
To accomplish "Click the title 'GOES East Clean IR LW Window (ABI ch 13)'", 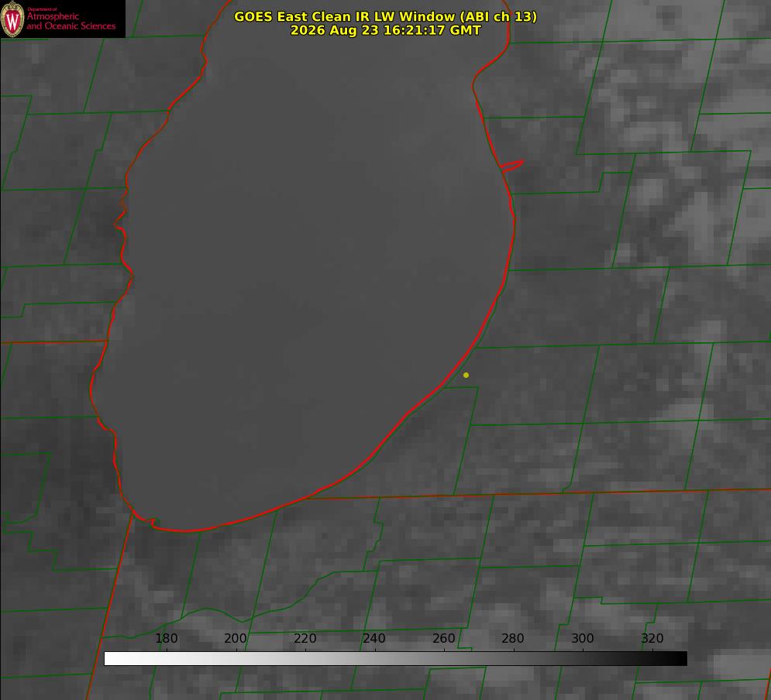I will tap(386, 17).
